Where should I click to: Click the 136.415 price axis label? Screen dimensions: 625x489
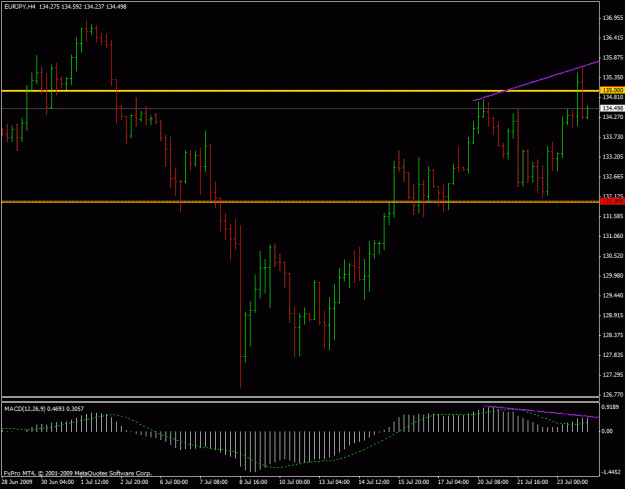pos(613,38)
